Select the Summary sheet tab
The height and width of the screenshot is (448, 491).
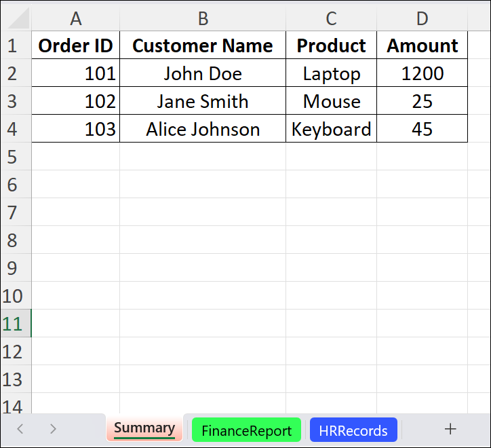144,428
